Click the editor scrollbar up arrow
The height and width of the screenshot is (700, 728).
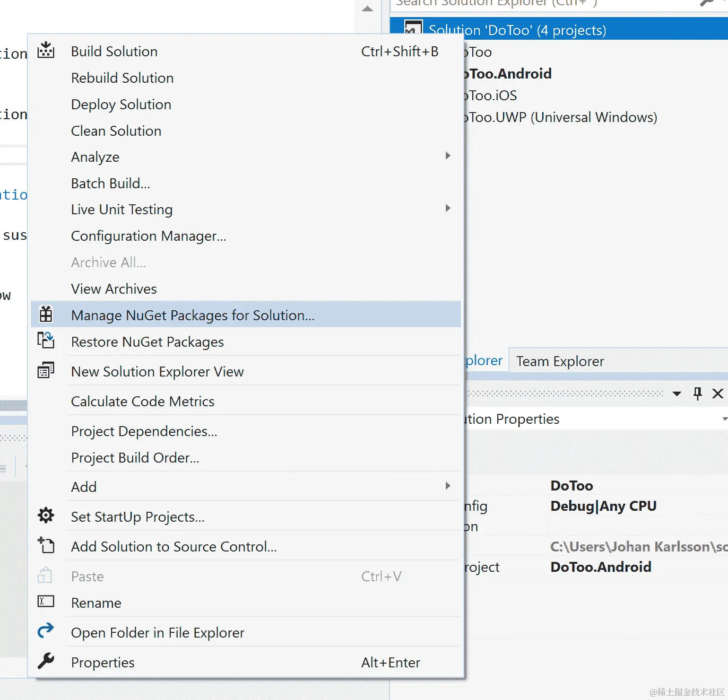[367, 9]
